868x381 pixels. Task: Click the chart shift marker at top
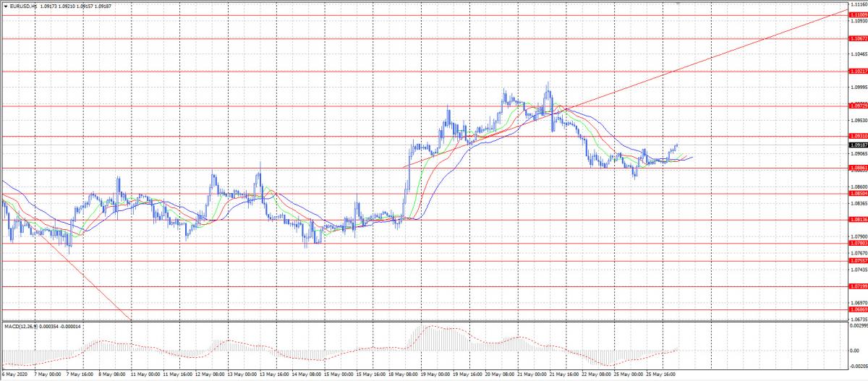[x=678, y=4]
